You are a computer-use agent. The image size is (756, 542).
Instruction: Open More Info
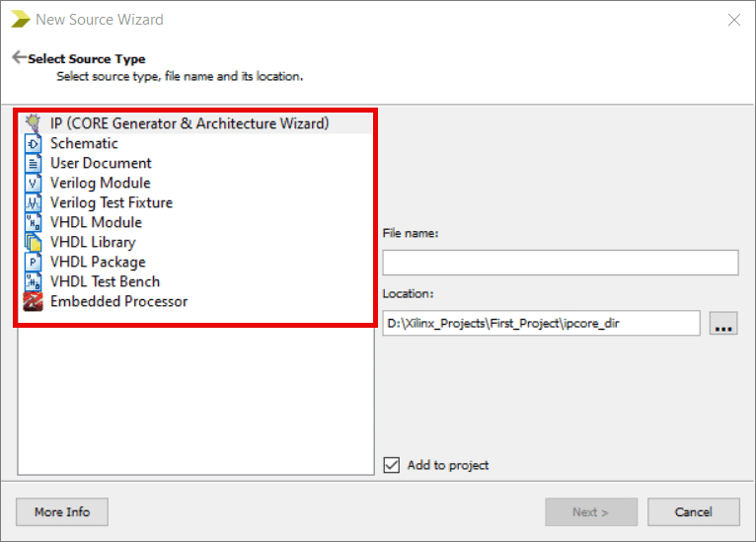coord(62,511)
